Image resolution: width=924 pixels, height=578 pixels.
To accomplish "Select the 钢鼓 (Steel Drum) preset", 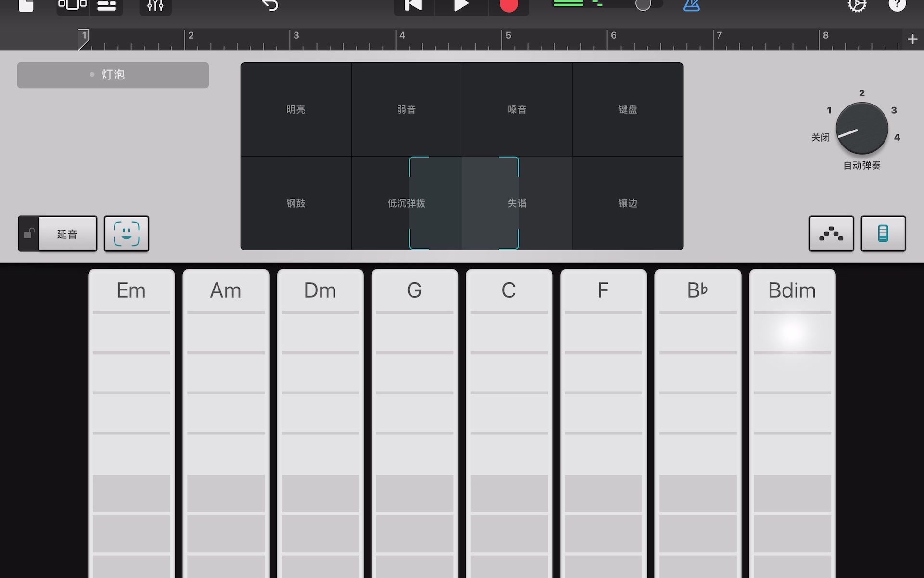I will click(295, 203).
